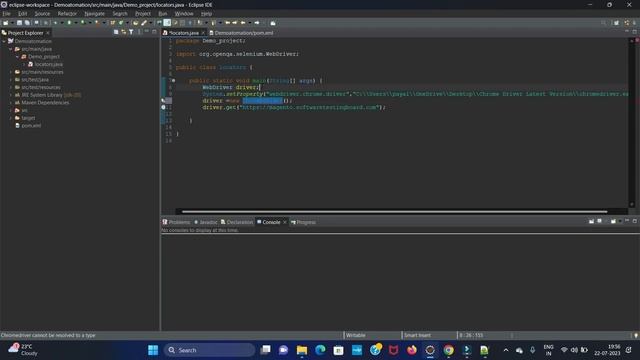Toggle Pin Editor toolbar button

273,23
